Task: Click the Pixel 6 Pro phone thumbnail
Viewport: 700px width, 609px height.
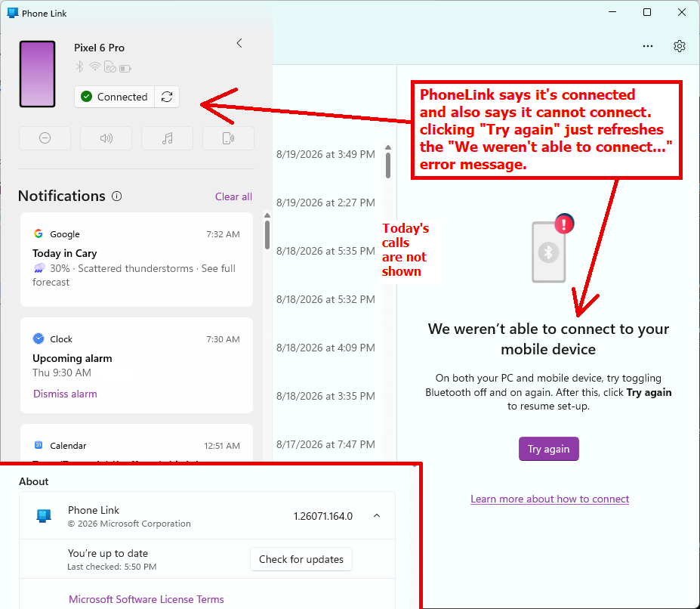Action: [37, 74]
